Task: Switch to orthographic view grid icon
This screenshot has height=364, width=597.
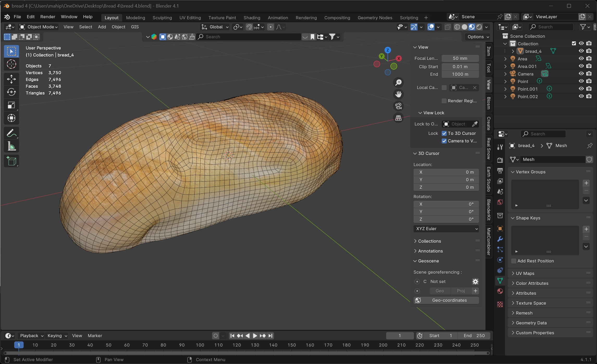Action: pos(398,118)
